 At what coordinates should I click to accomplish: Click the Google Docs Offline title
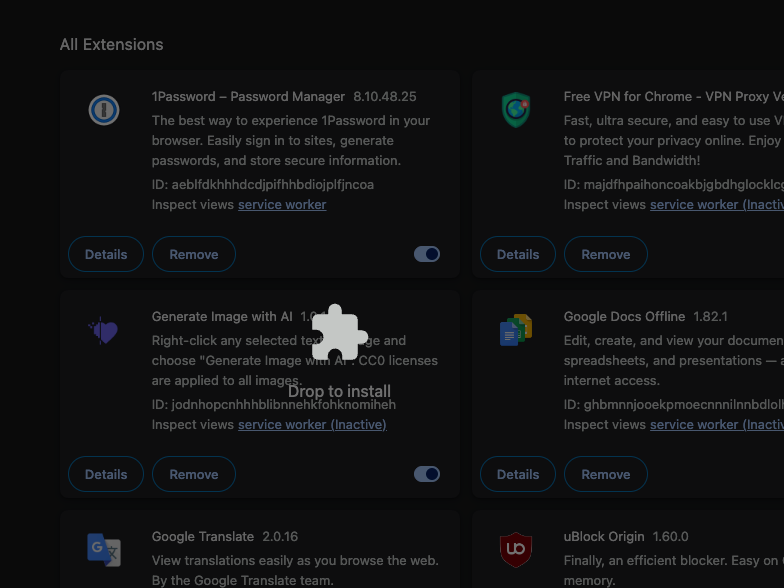point(624,316)
